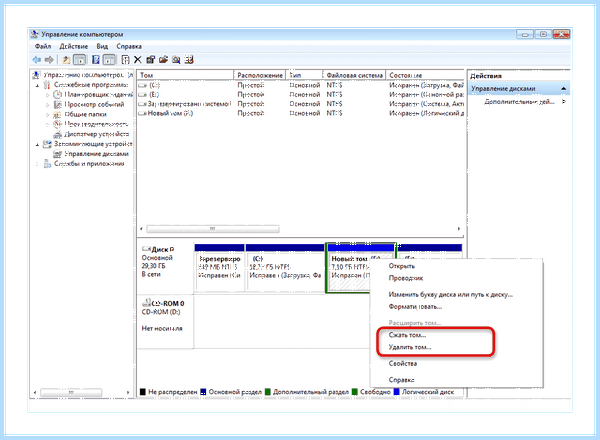Toggle the Show/Hide Action Pane toolbar icon
The height and width of the screenshot is (440, 600).
pos(109,60)
